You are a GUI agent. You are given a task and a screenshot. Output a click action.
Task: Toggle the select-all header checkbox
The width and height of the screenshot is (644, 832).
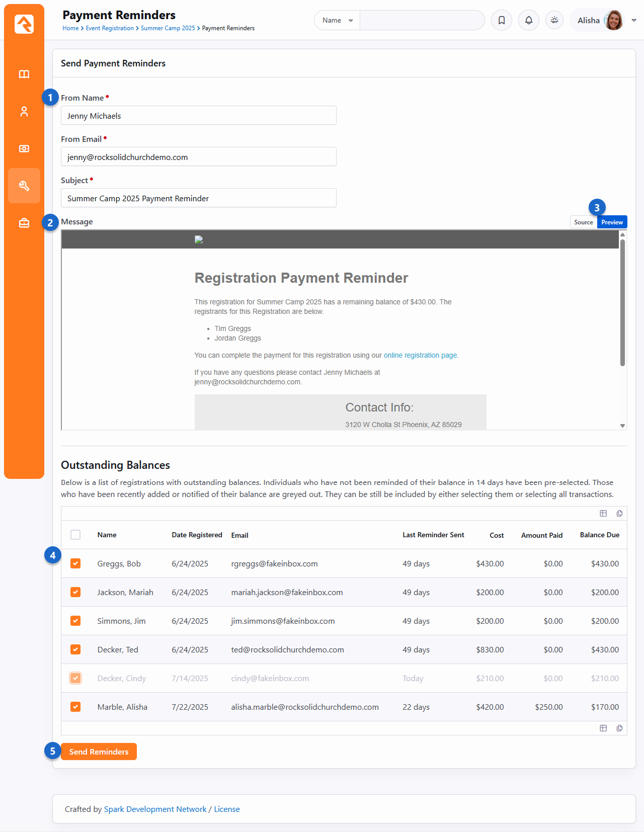pyautogui.click(x=75, y=535)
